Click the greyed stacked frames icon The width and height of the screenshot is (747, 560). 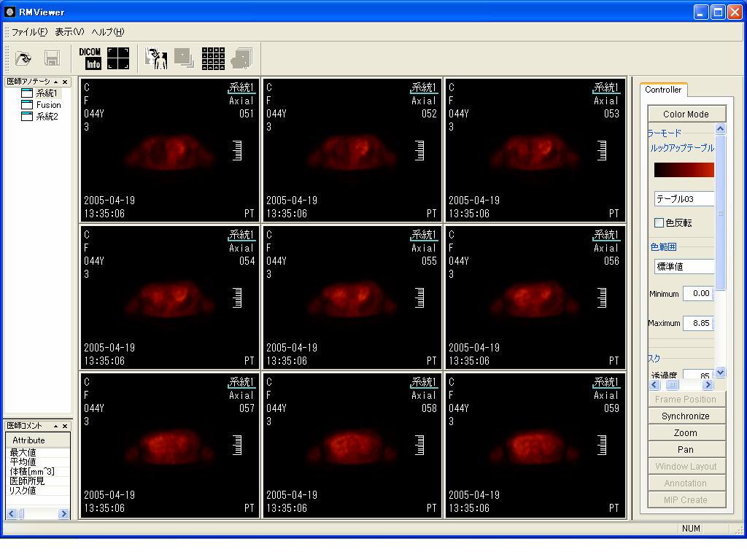184,58
